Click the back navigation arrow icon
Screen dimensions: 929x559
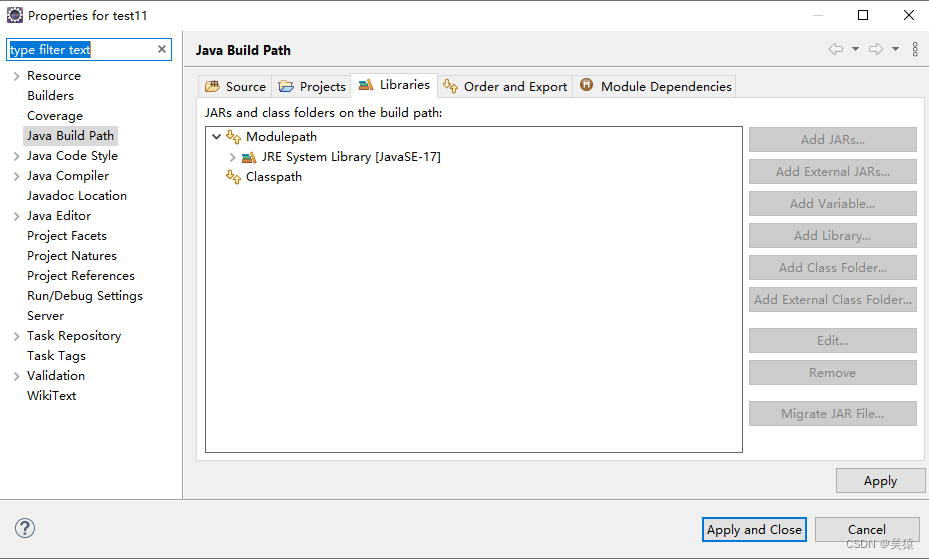[836, 49]
